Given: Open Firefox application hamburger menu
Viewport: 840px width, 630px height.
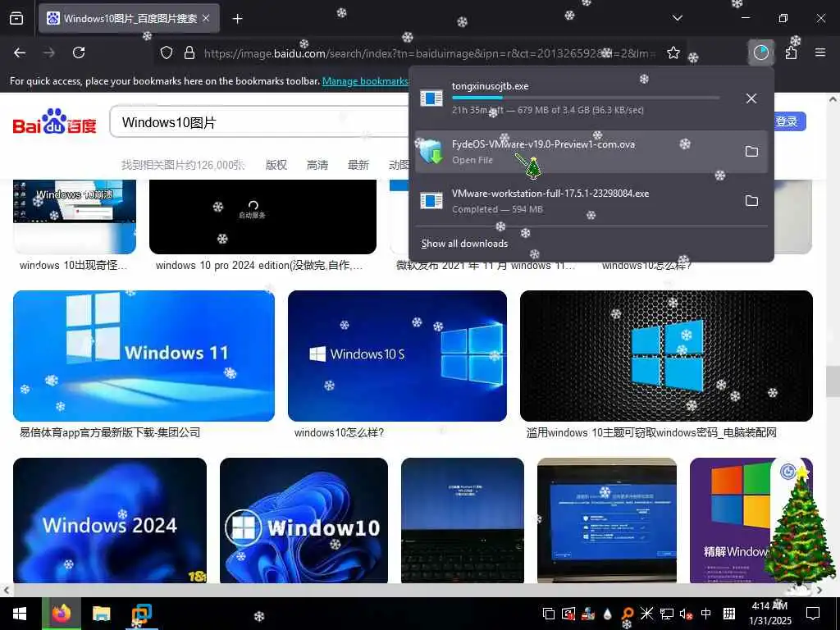Looking at the screenshot, I should pyautogui.click(x=820, y=52).
